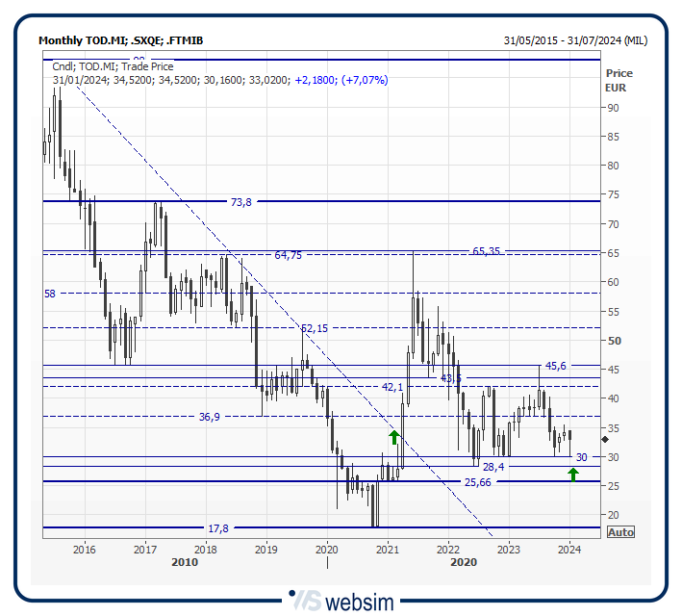The height and width of the screenshot is (616, 682).
Task: Click the 64,75 level label
Action: pos(288,255)
